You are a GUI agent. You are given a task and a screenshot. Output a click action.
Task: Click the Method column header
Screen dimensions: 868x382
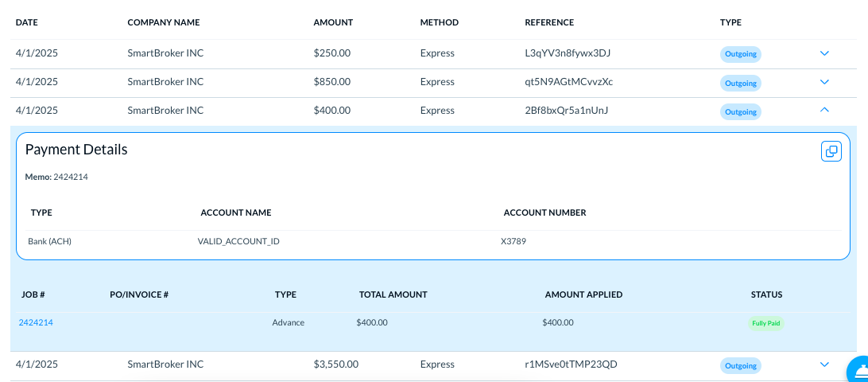pos(439,22)
